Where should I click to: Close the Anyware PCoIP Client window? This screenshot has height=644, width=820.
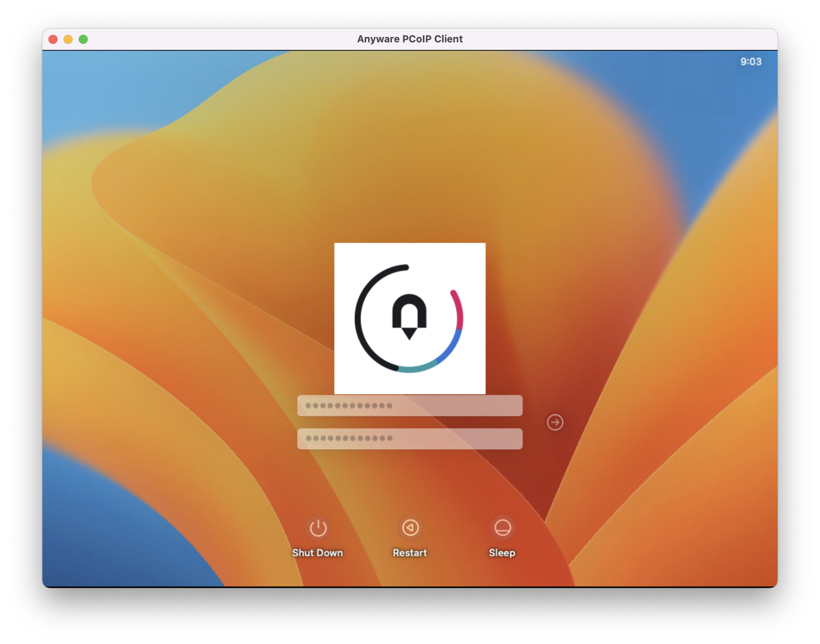click(53, 39)
